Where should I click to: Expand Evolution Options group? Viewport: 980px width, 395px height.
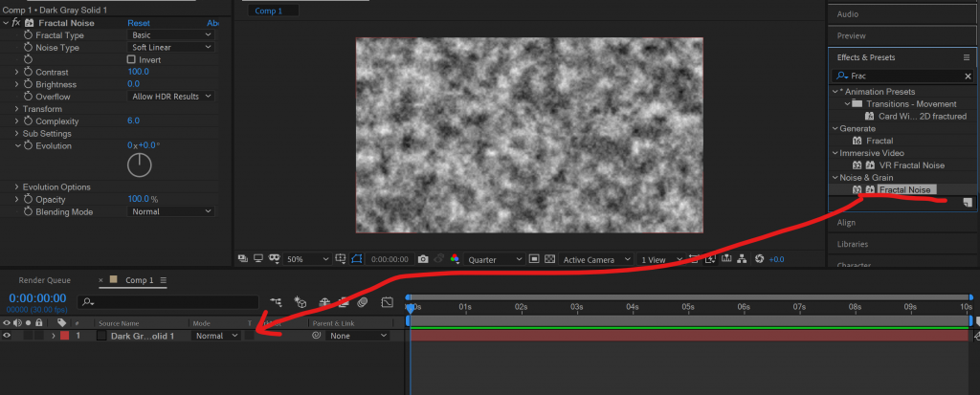(x=17, y=187)
